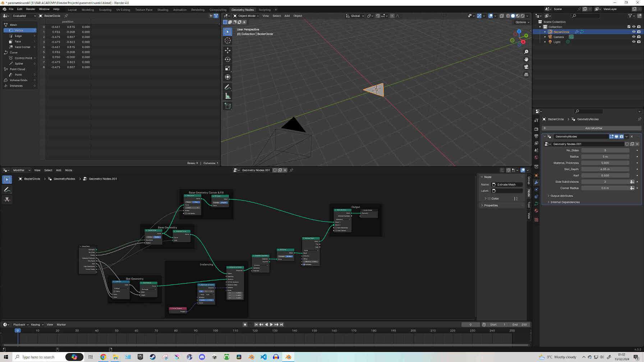Screen dimensions: 644x362
Task: Toggle camera view in the viewport
Action: point(526,67)
